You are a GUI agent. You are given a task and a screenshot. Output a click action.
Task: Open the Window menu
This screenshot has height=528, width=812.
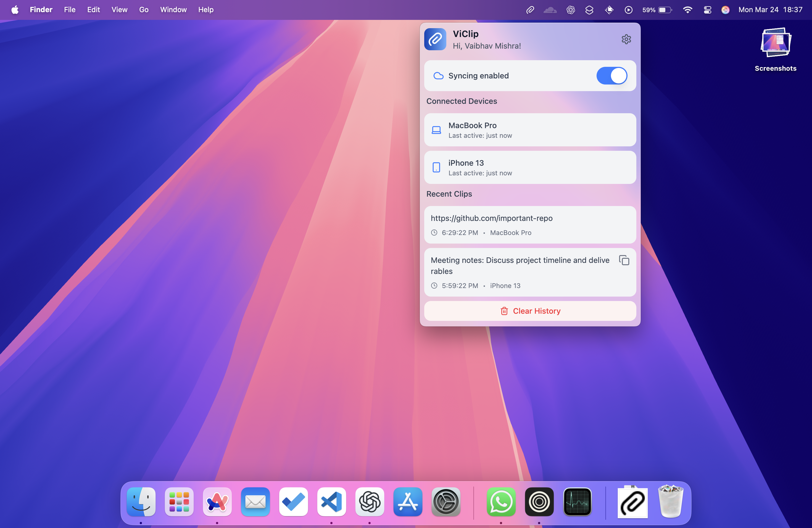point(173,10)
